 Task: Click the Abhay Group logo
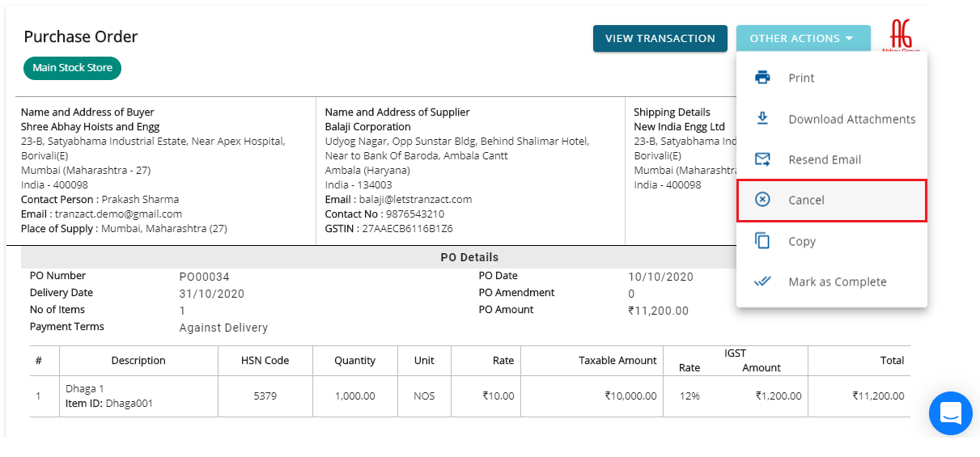[900, 35]
